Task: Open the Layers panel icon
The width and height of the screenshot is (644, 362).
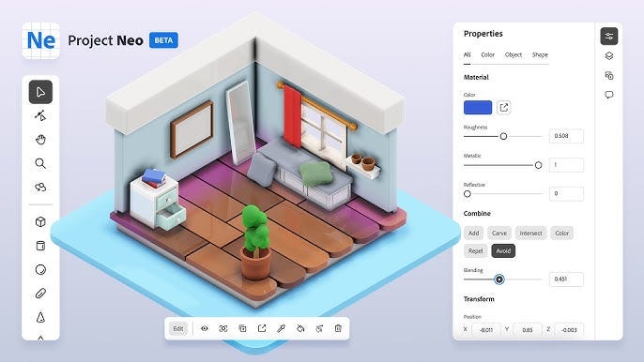Action: tap(609, 56)
